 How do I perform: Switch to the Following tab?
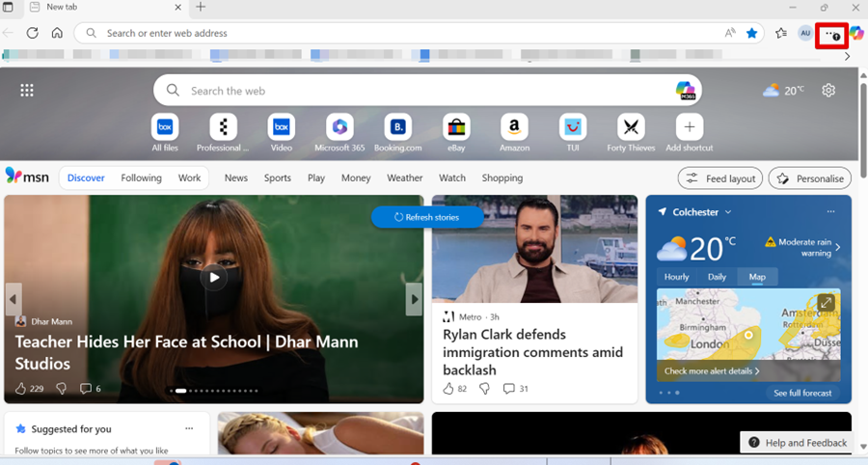(x=141, y=178)
